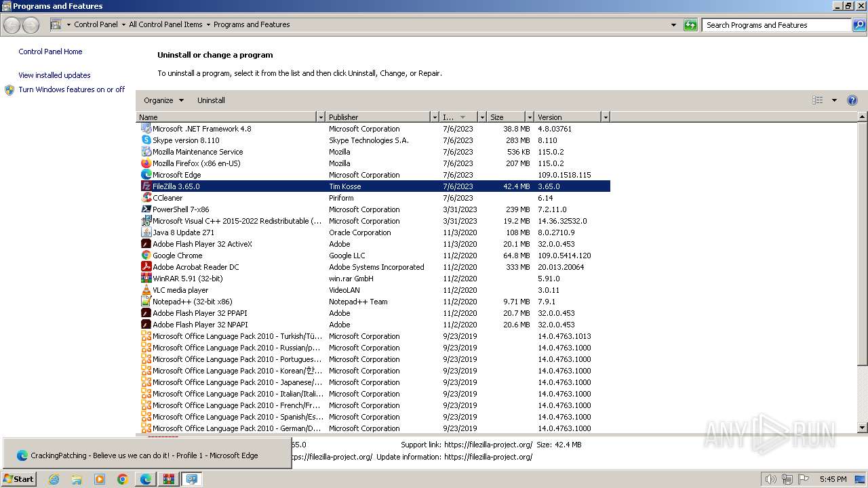This screenshot has height=488, width=868.
Task: Expand the Name column filter arrow
Action: tap(321, 117)
